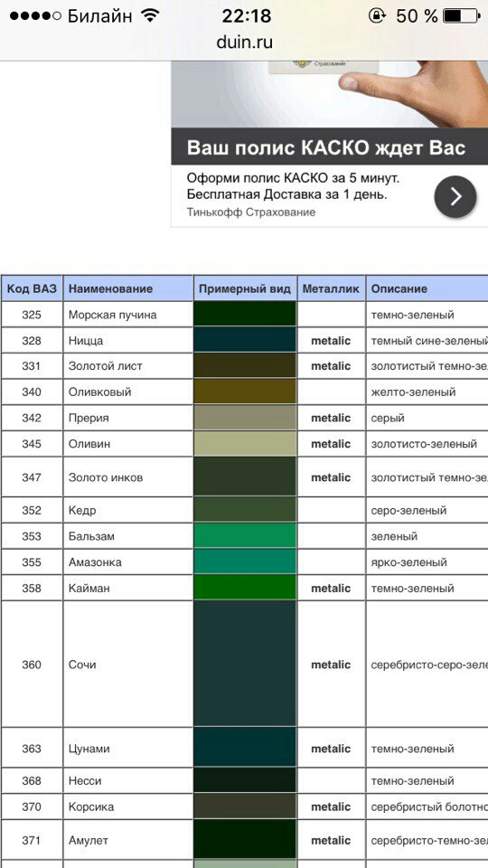
Task: Select the name "Кайман"
Action: click(89, 589)
